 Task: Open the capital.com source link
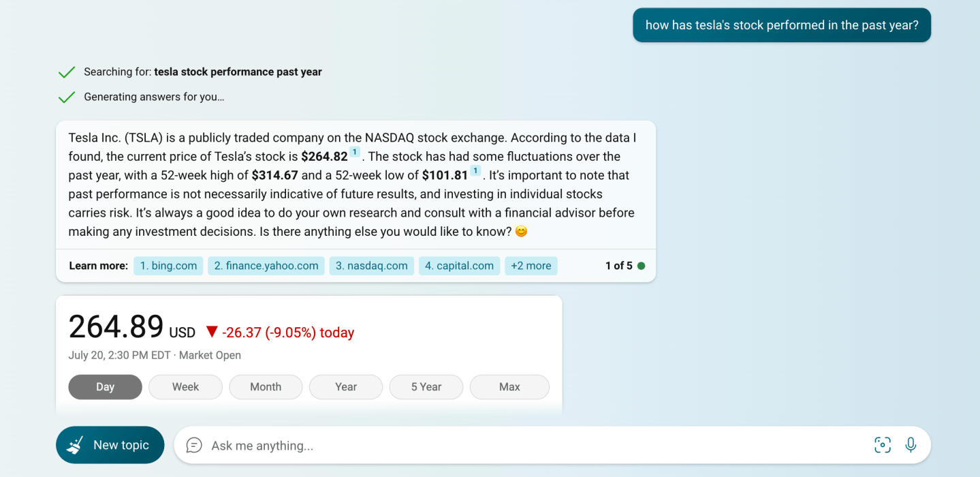pos(459,266)
